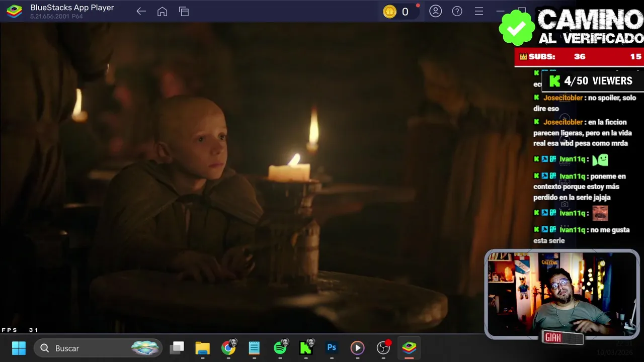This screenshot has height=362, width=644.
Task: Click the GIAN name tag
Action: [x=562, y=338]
